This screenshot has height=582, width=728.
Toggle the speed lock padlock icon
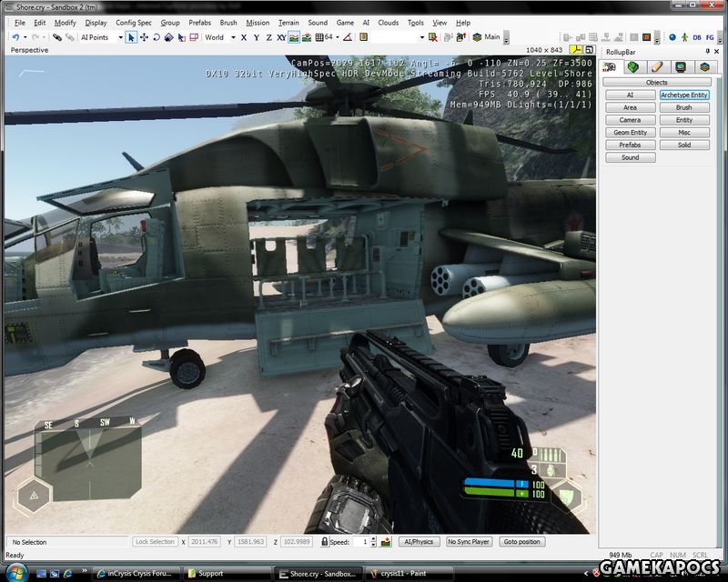click(325, 542)
